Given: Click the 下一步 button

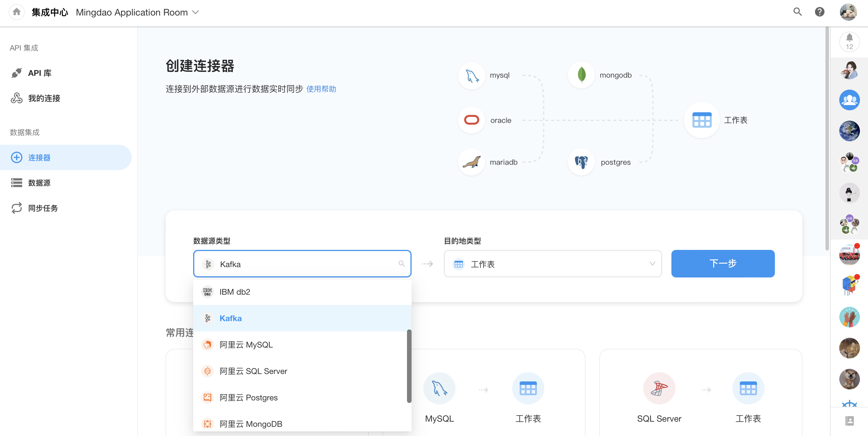Looking at the screenshot, I should (x=723, y=264).
